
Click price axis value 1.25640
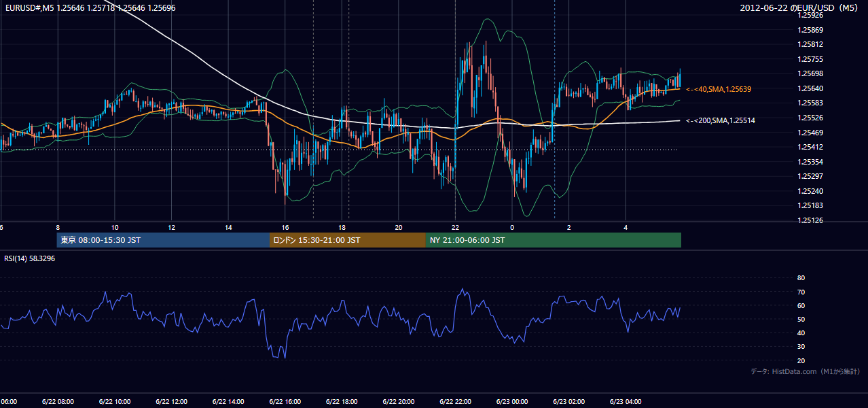(x=811, y=88)
